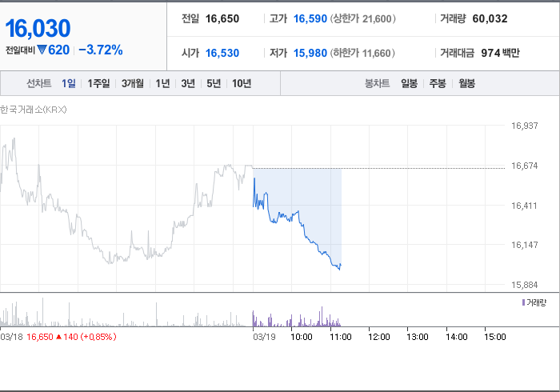Click the -3.72% change value
The width and height of the screenshot is (560, 392).
(x=101, y=50)
